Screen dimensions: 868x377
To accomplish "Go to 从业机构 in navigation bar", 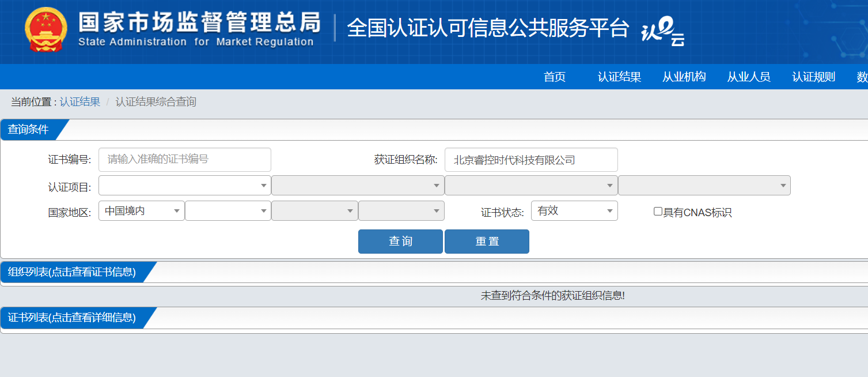I will tap(684, 77).
